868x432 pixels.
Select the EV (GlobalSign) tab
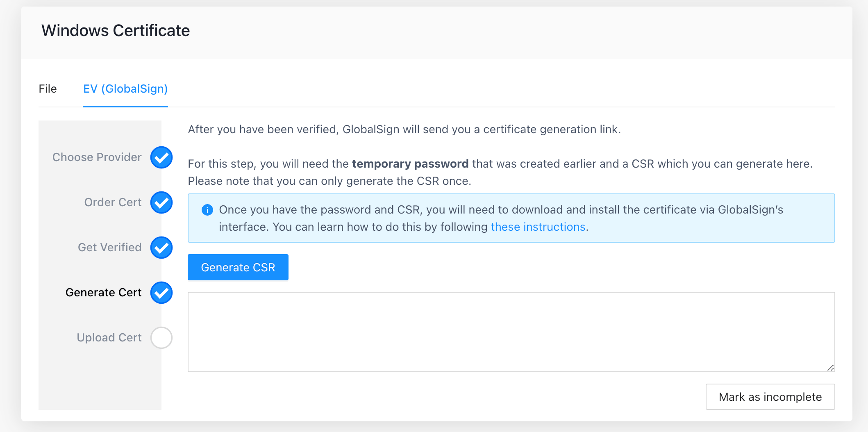tap(125, 89)
